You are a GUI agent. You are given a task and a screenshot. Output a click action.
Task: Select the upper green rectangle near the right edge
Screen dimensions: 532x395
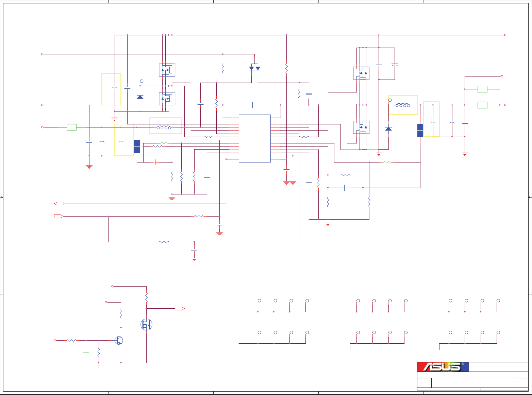(482, 89)
